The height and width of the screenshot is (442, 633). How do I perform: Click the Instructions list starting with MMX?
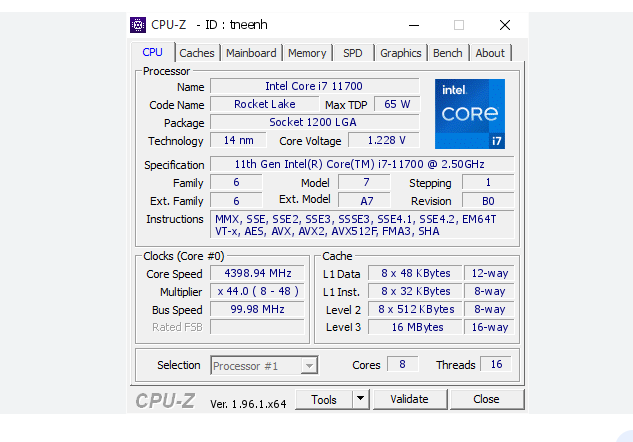362,225
